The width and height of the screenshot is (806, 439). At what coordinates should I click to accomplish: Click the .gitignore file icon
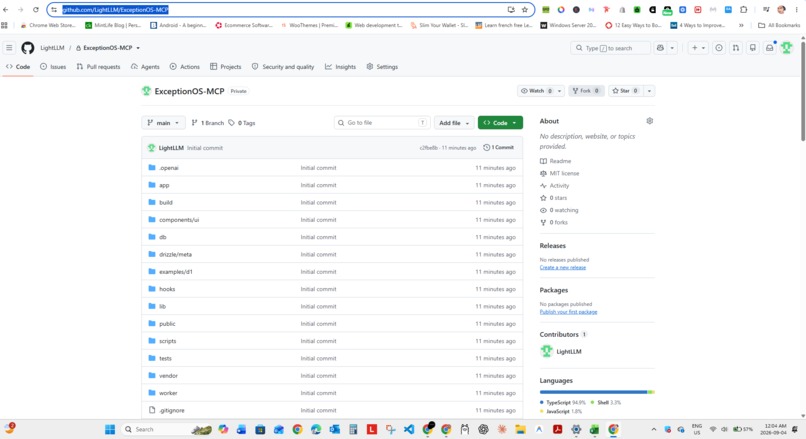pyautogui.click(x=152, y=410)
